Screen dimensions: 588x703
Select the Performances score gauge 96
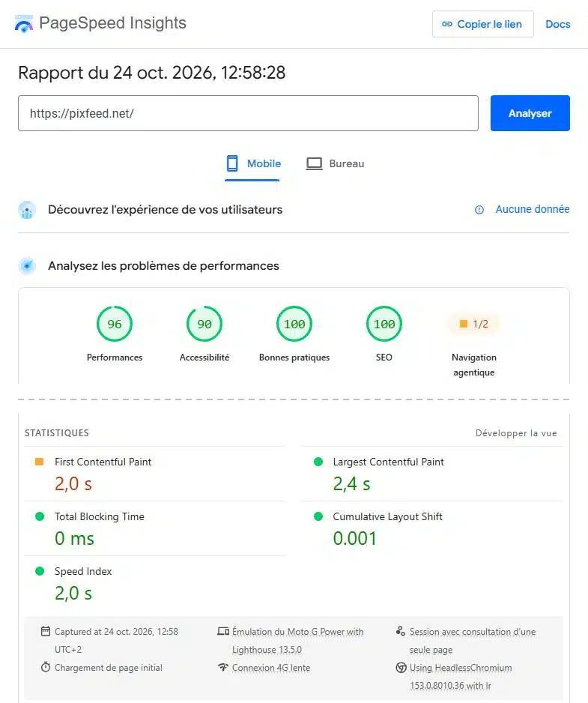click(115, 324)
